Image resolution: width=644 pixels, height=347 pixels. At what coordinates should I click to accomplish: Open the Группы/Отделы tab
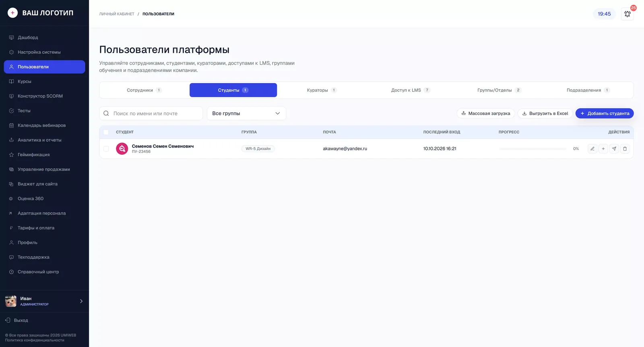coord(499,90)
